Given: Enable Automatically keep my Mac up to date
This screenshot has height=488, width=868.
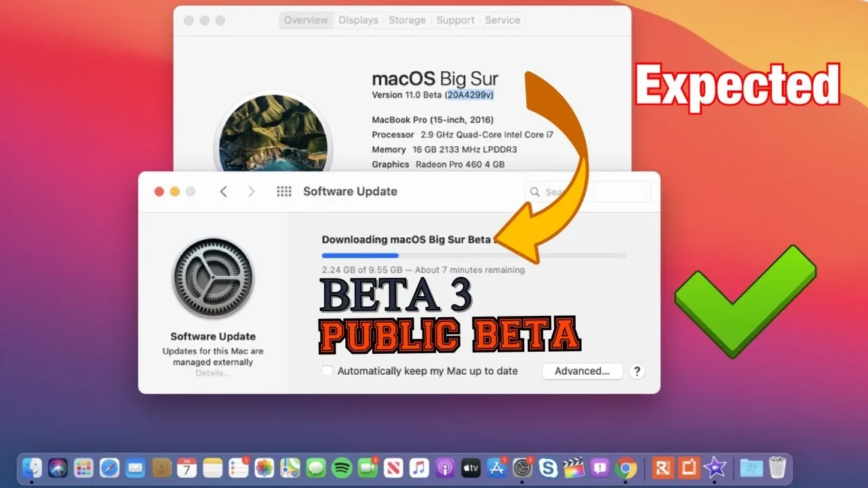Looking at the screenshot, I should 328,371.
